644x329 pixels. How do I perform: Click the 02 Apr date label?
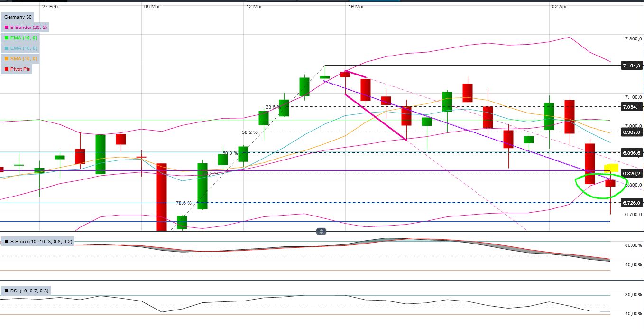tap(559, 7)
